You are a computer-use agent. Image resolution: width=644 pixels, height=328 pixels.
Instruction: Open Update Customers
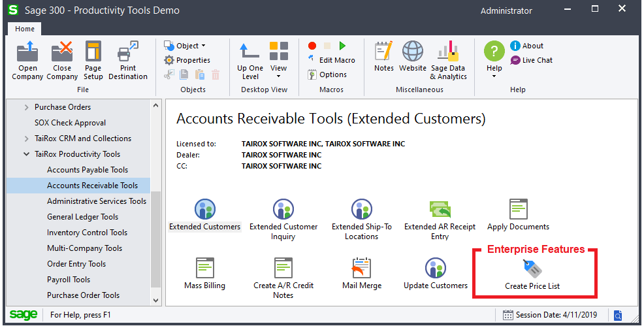click(436, 274)
